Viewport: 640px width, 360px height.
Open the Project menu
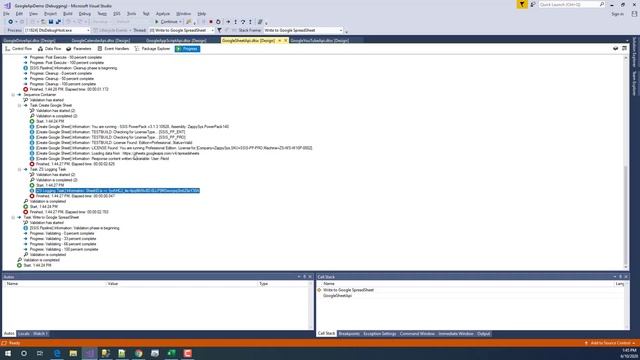tap(50, 13)
